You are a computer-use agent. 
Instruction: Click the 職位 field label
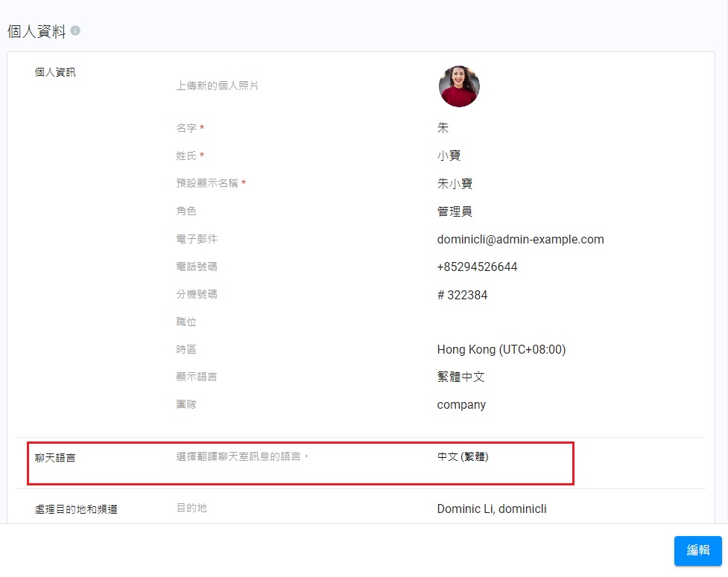pos(186,322)
